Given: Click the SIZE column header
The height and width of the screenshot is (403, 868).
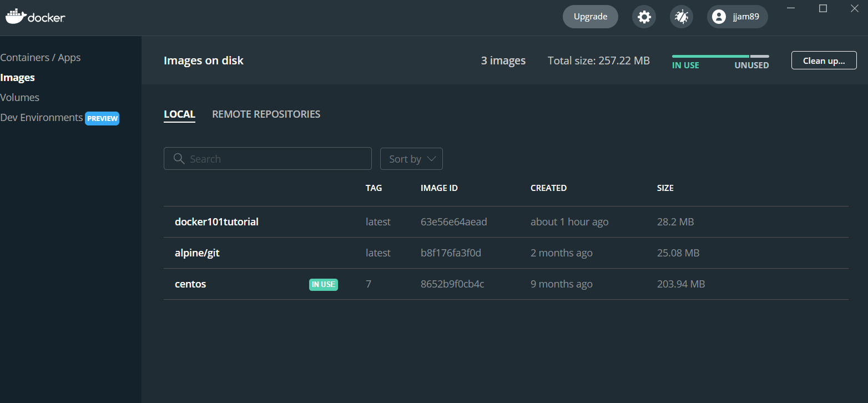Looking at the screenshot, I should 665,188.
